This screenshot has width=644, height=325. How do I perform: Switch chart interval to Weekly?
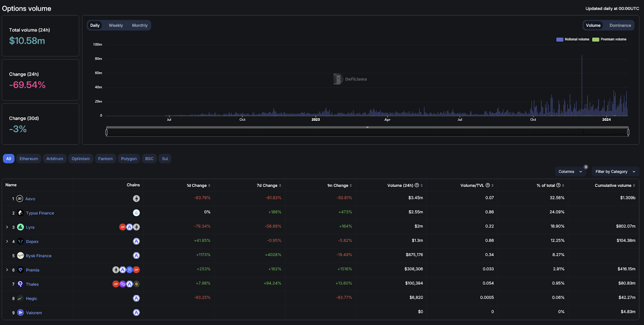point(116,25)
